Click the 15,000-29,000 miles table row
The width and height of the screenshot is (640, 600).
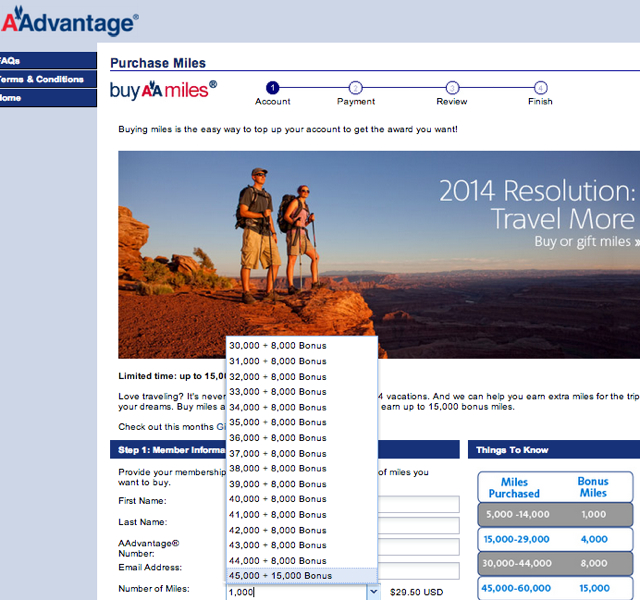click(555, 539)
